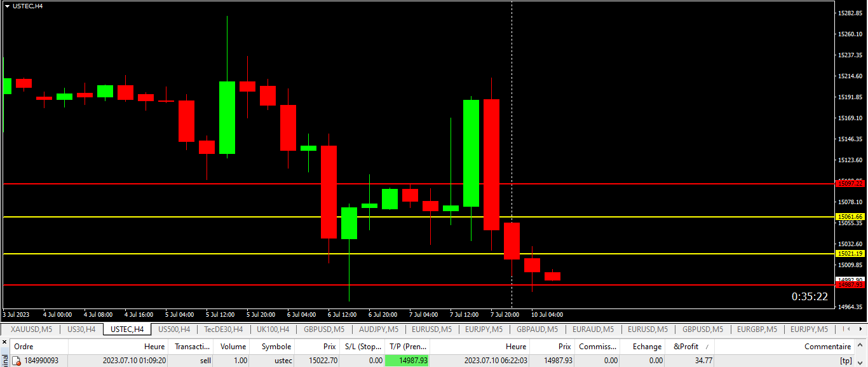Screen dimensions: 868x367
Task: Switch to the TecDE30,H4 chart tab
Action: coord(223,329)
